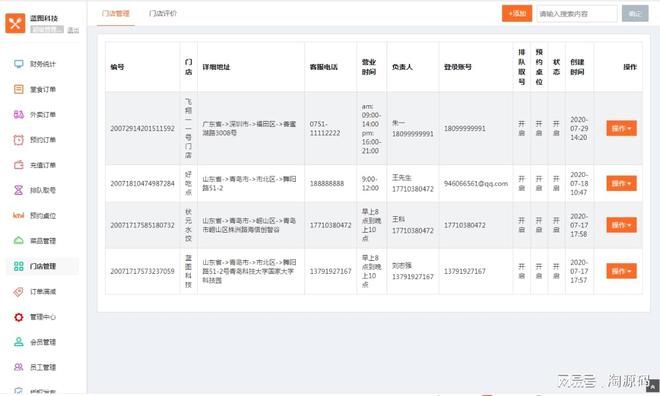
Task: Click the store ID 20071717573237059
Action: pos(142,271)
